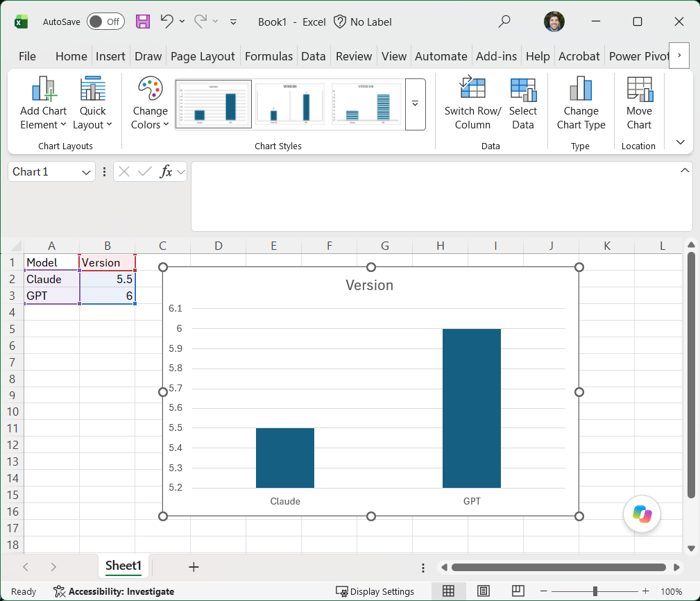Select cell containing 5.5
The image size is (700, 601).
click(108, 279)
